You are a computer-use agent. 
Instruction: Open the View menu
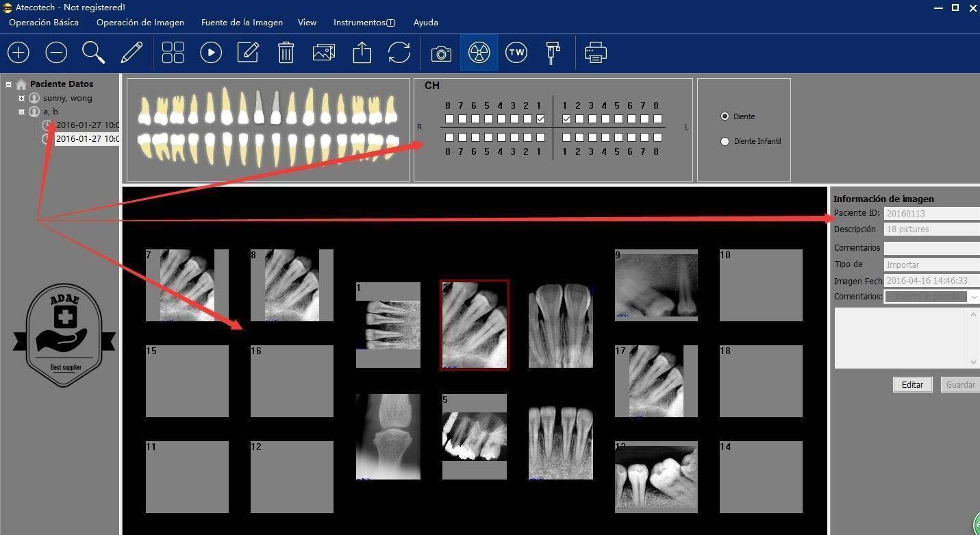pos(307,23)
